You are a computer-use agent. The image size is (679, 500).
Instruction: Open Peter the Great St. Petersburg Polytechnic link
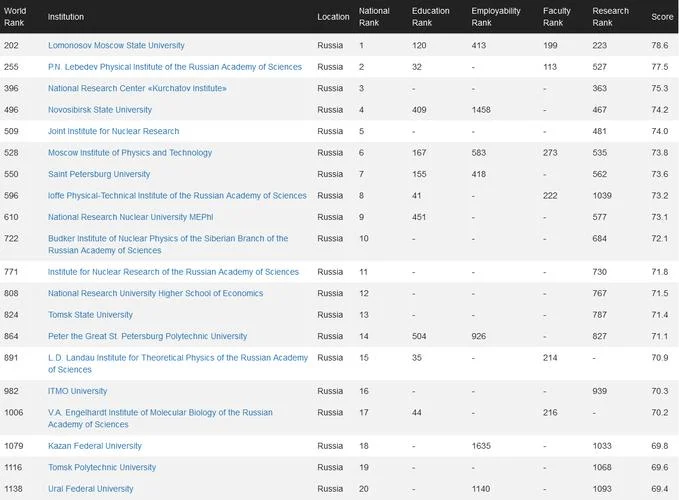pyautogui.click(x=148, y=336)
